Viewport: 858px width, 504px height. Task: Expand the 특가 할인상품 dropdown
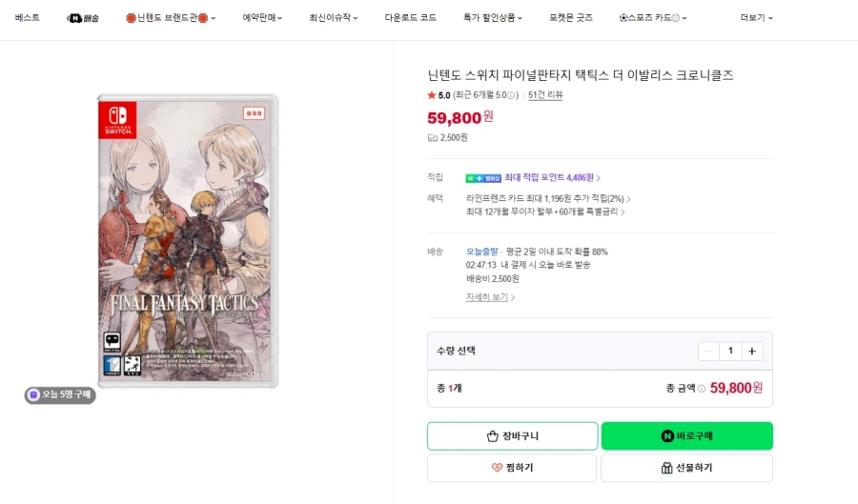coord(493,17)
